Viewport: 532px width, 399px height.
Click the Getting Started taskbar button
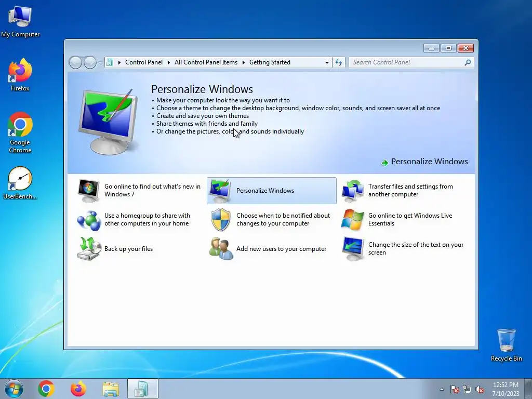coord(142,389)
